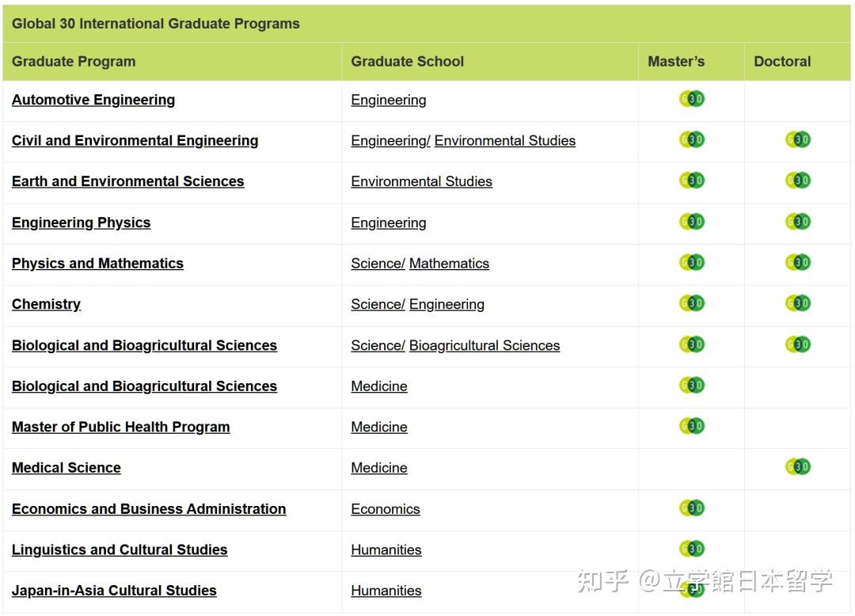Open the Economics graduate school link
Screen dimensions: 855x616
pos(386,509)
